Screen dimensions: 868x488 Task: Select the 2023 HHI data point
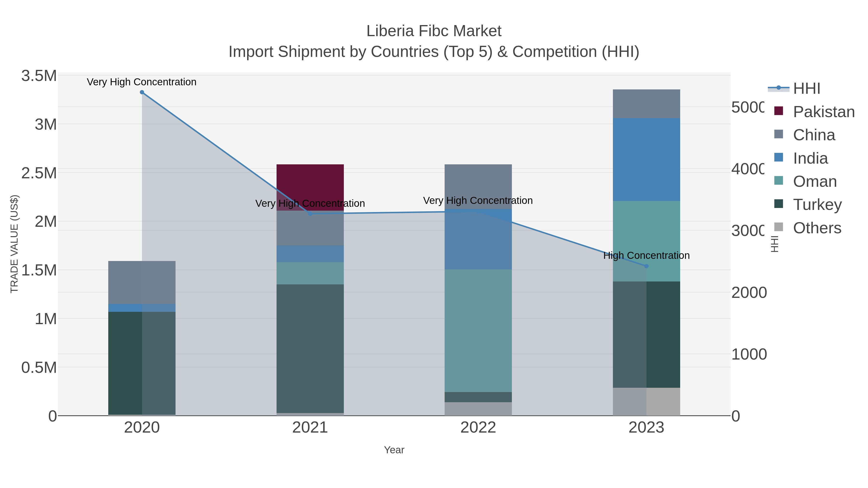click(646, 266)
